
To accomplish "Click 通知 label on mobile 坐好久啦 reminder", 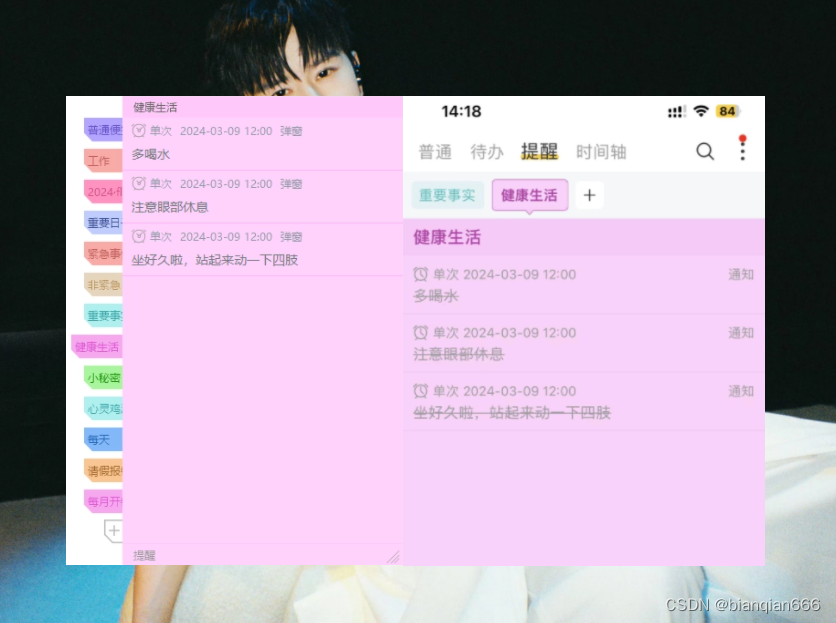I will [x=741, y=391].
